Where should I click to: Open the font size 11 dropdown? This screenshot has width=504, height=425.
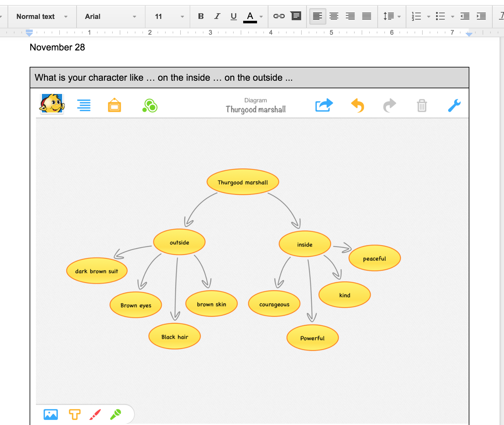pyautogui.click(x=169, y=16)
